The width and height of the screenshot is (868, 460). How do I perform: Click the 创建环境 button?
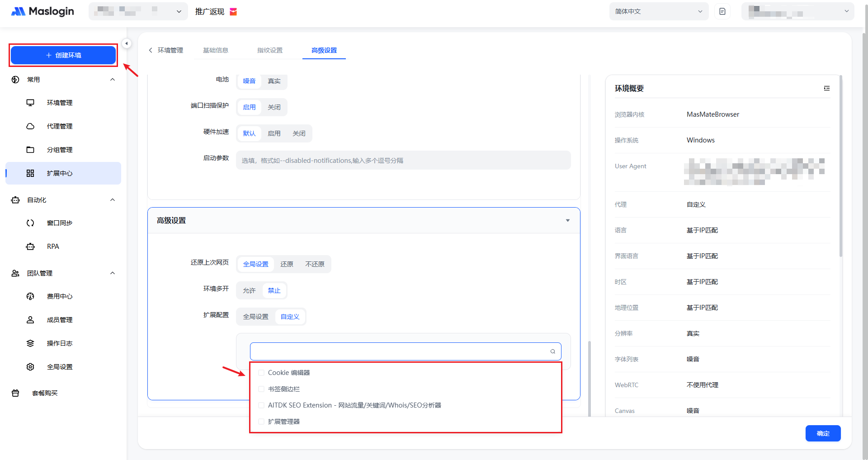tap(63, 55)
